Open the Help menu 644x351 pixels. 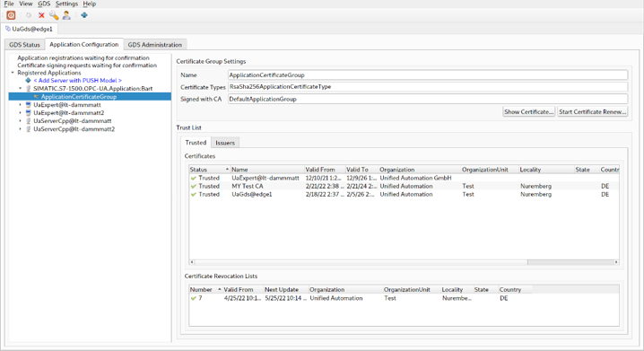(89, 4)
